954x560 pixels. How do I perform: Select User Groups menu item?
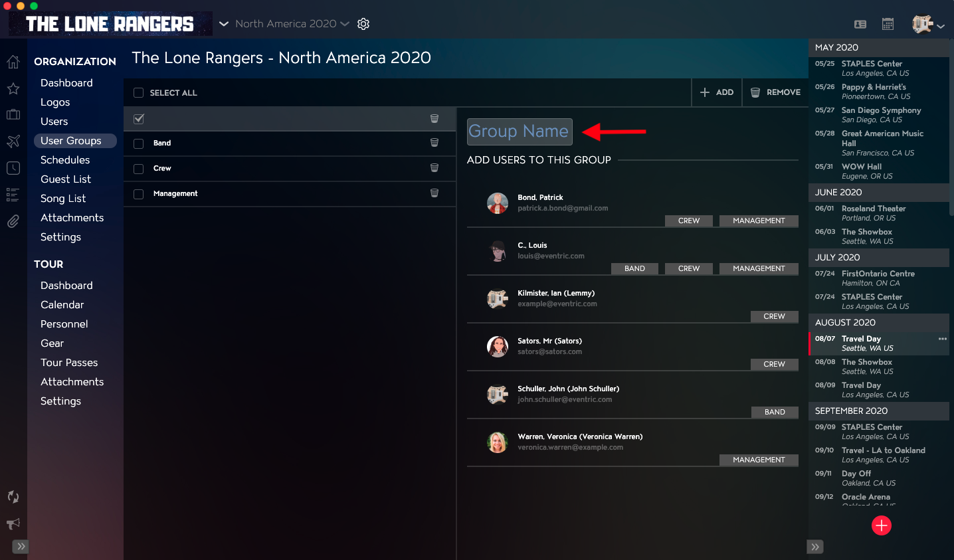tap(75, 141)
